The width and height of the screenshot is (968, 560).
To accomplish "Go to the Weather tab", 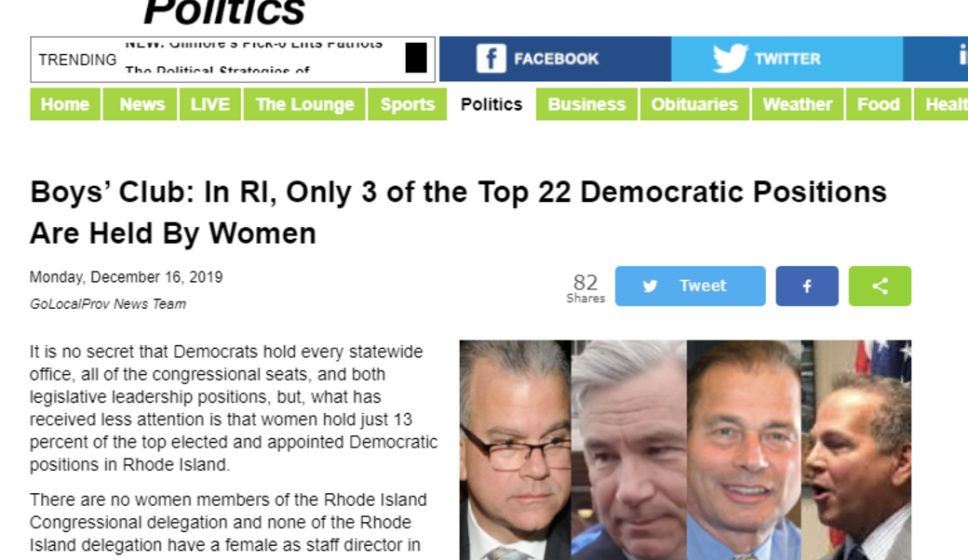I will 798,104.
